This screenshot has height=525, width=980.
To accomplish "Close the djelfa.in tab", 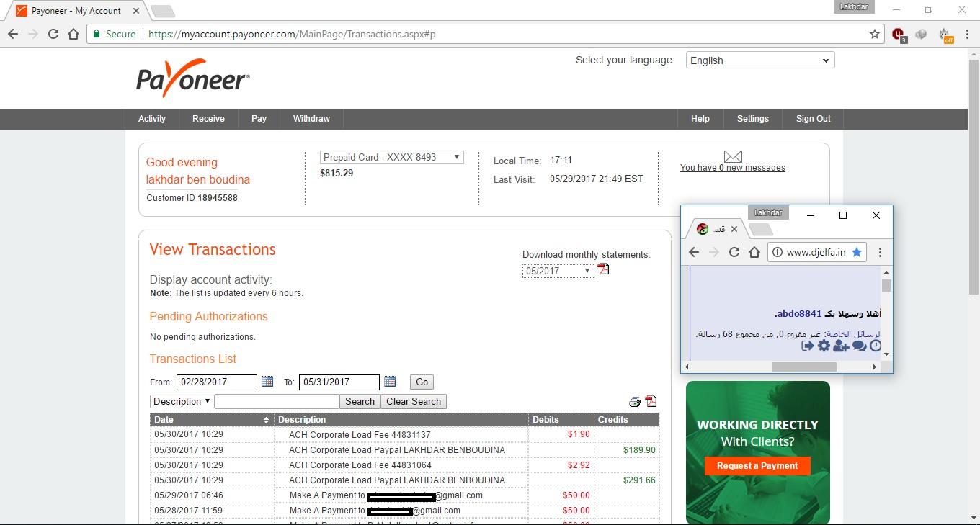I will [734, 229].
